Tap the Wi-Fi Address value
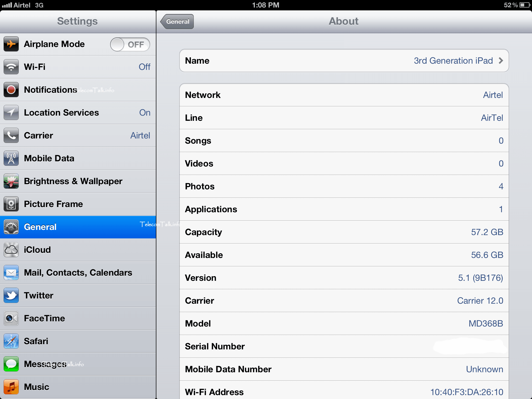The width and height of the screenshot is (532, 399). pos(467,392)
